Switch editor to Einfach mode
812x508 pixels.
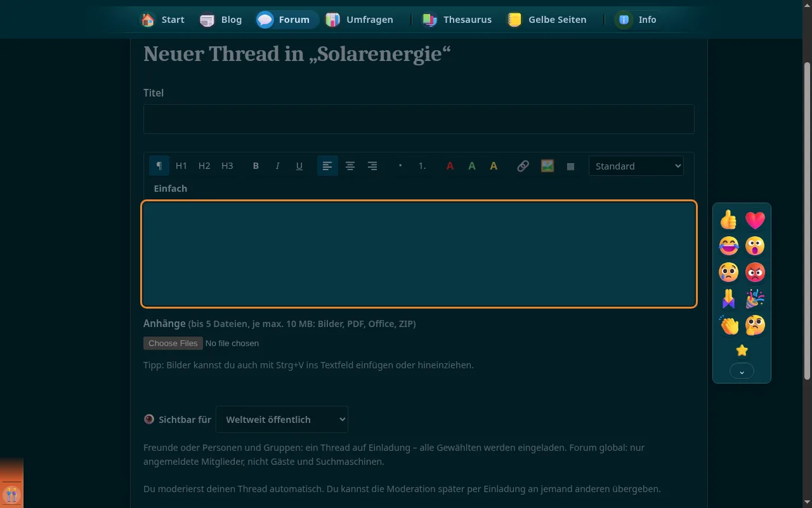(x=171, y=189)
